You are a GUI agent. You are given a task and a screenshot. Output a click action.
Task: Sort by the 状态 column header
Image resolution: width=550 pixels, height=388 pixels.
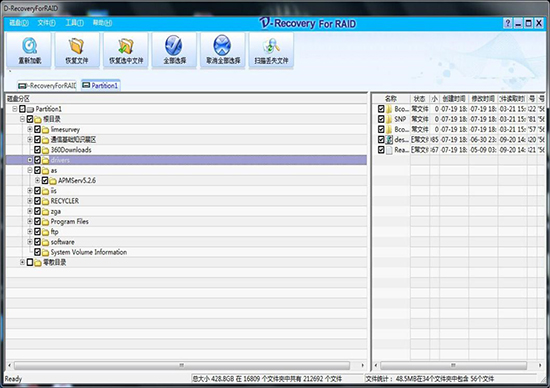[420, 99]
